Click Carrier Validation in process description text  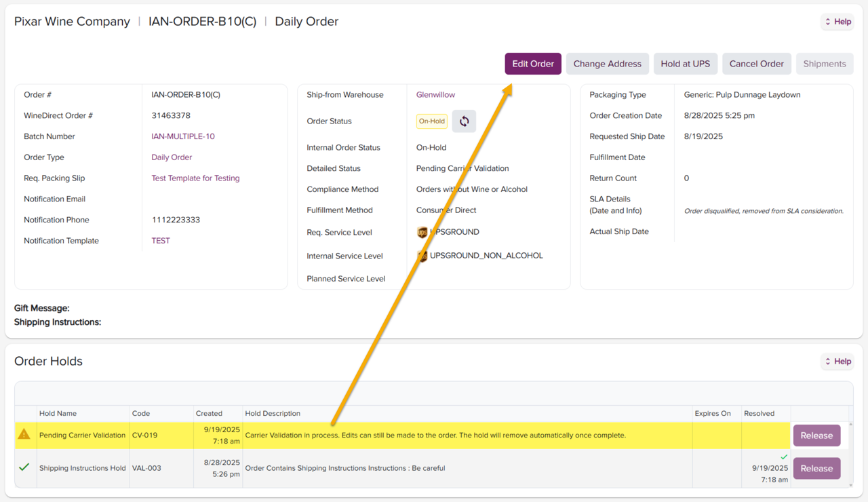[x=435, y=436]
